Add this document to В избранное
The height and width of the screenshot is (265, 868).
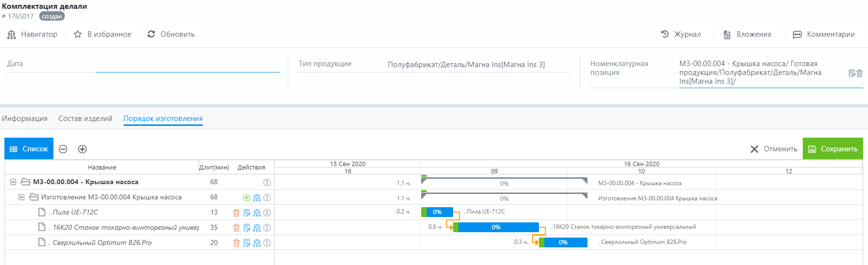[102, 34]
